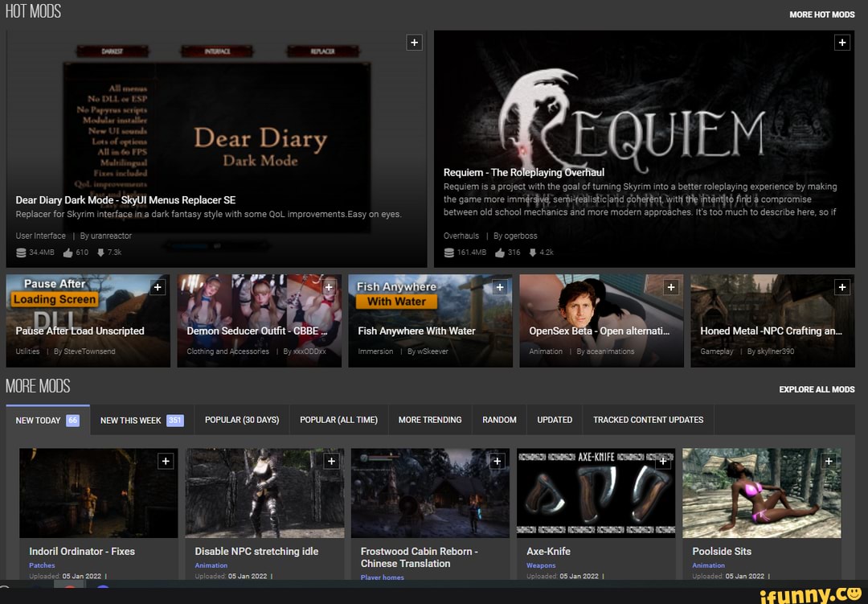Click the plus icon on Dear Diary tile
The height and width of the screenshot is (604, 868).
414,42
